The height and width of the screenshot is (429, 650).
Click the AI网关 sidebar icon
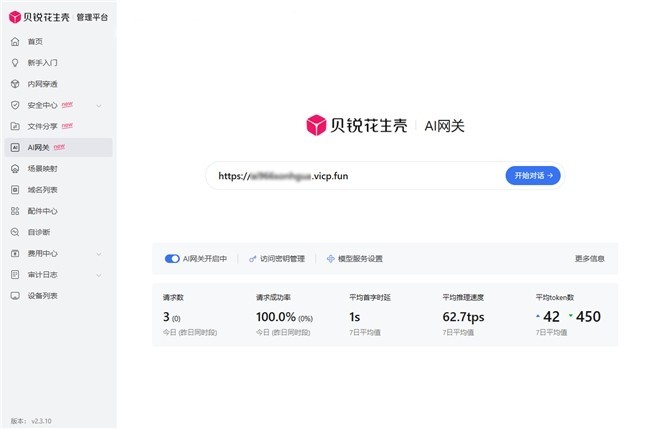tap(15, 147)
